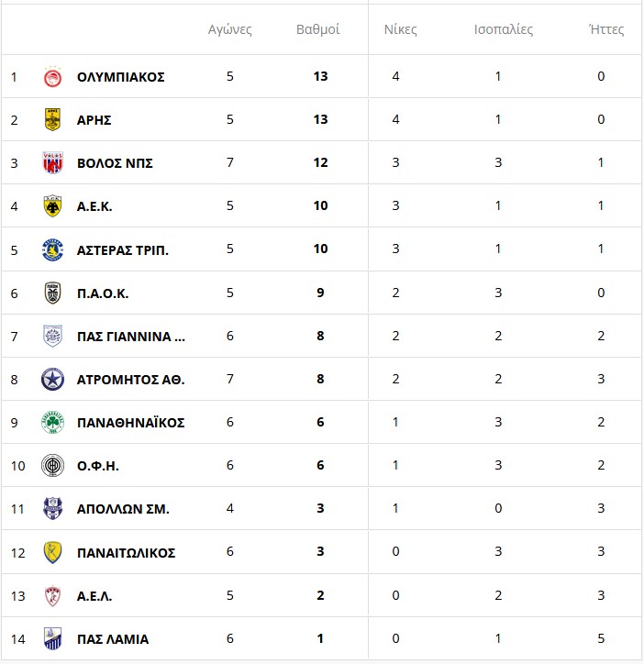The width and height of the screenshot is (644, 664).
Task: Click the Olympiakos club crest
Action: 52,77
